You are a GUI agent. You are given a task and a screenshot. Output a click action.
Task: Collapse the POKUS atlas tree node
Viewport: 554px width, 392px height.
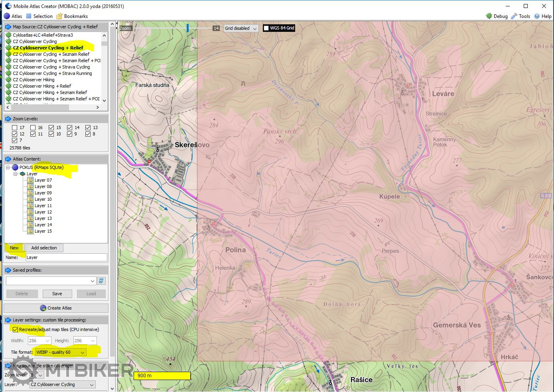(x=8, y=167)
